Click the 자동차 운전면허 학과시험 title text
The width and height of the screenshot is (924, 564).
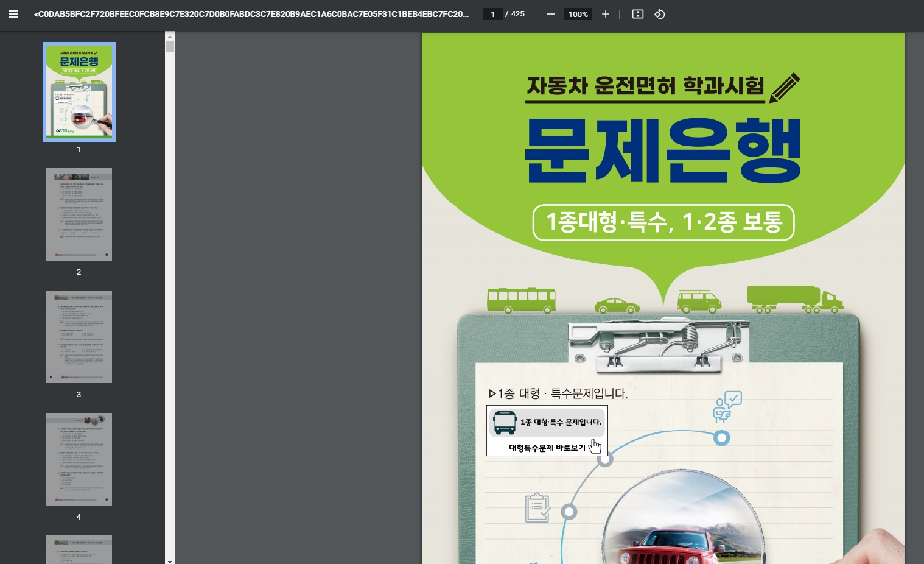click(645, 86)
